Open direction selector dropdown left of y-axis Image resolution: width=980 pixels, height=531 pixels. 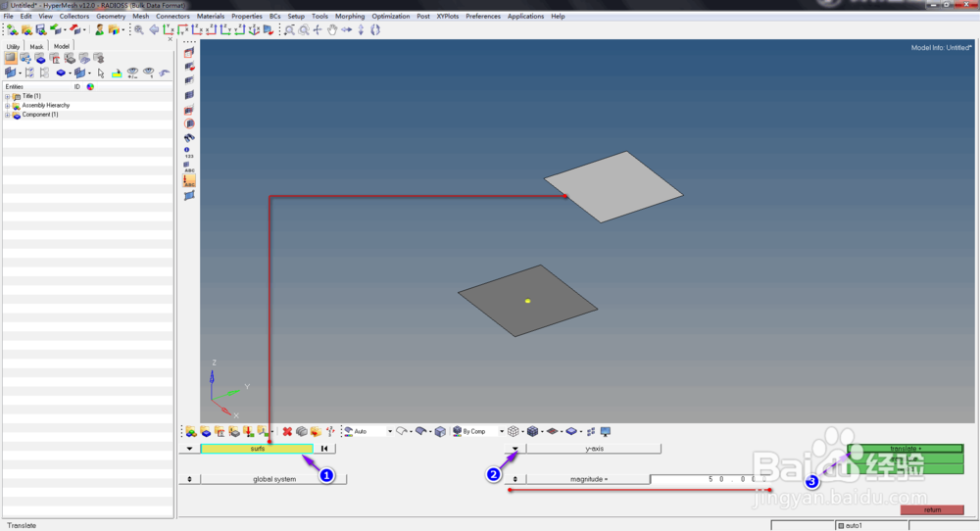[515, 449]
